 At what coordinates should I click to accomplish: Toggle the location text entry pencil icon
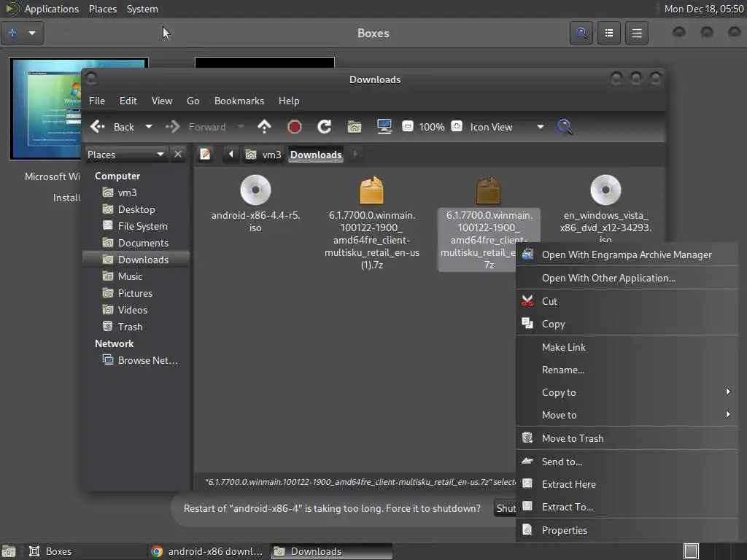[x=205, y=155]
